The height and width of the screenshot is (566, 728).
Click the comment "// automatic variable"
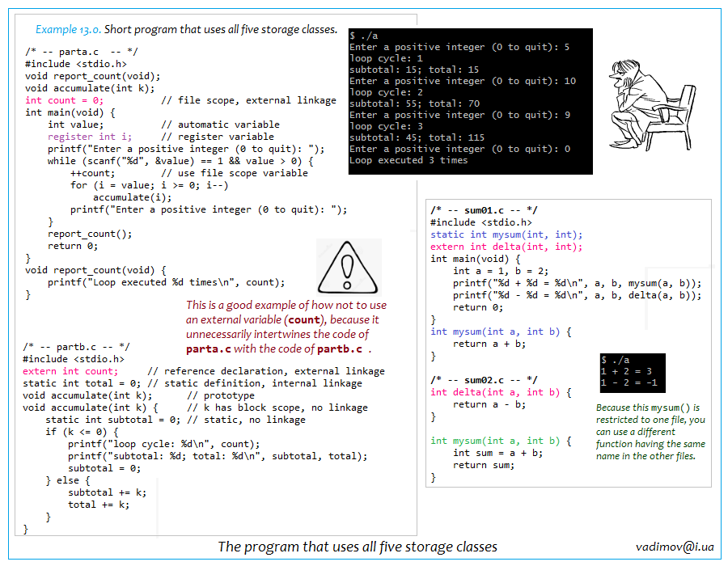click(220, 125)
